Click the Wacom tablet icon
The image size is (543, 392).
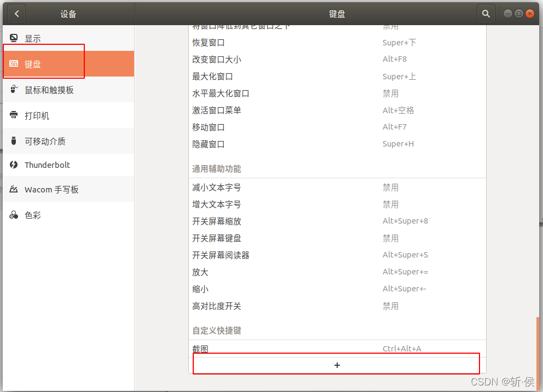[14, 189]
